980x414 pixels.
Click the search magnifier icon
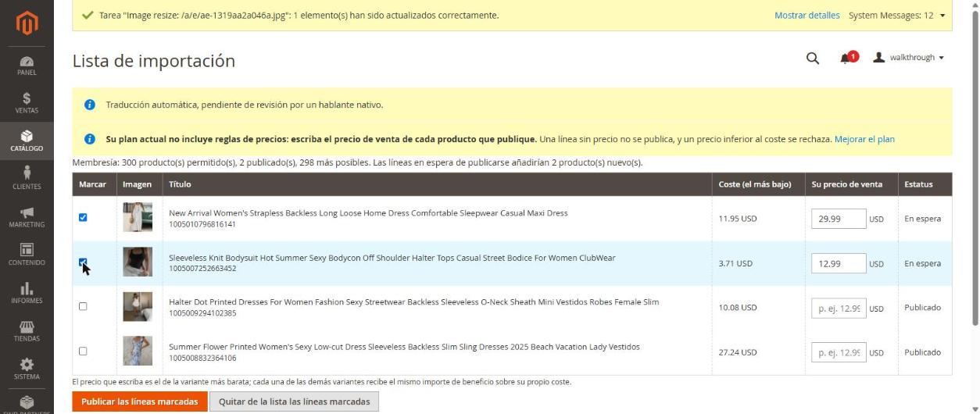click(813, 59)
